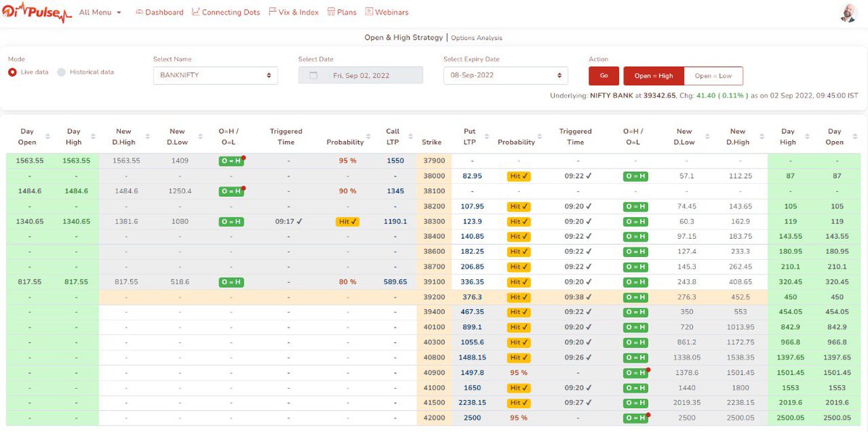Open the user profile avatar
868x432 pixels.
[x=849, y=12]
